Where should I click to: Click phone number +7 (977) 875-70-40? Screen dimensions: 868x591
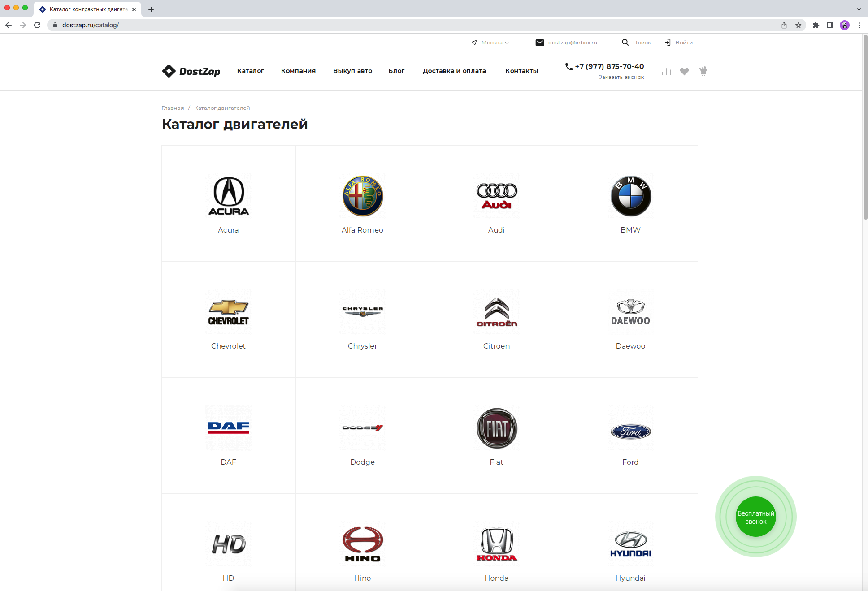609,66
